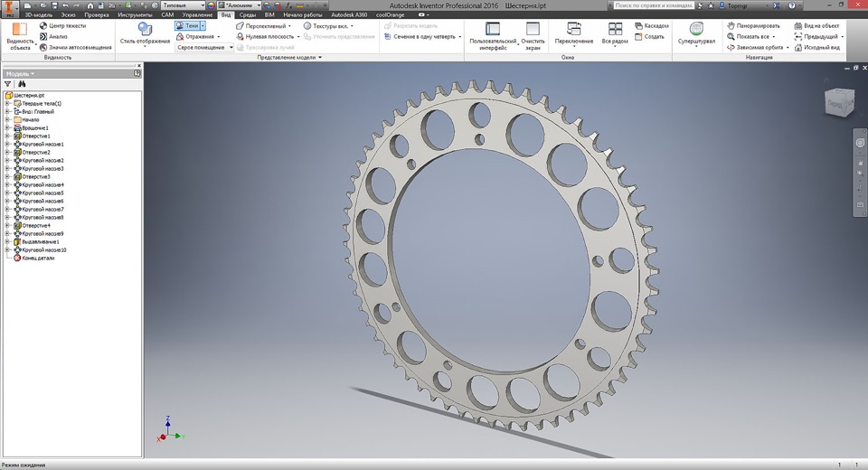Open the Стиль отображения visual style tool
Viewport: 868px width, 470px height.
145,31
